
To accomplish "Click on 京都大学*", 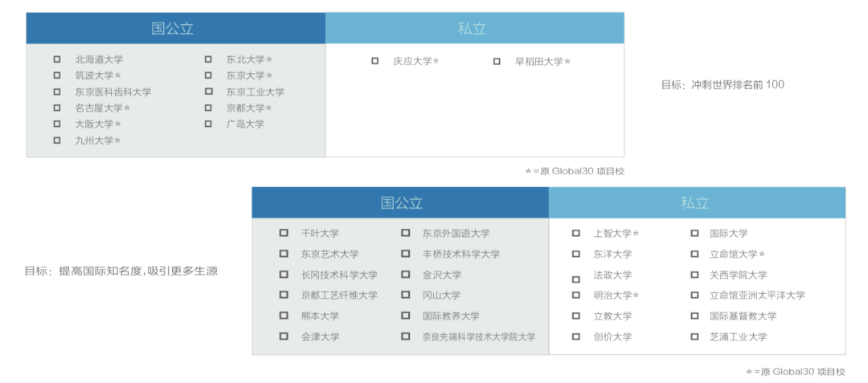I will (249, 108).
